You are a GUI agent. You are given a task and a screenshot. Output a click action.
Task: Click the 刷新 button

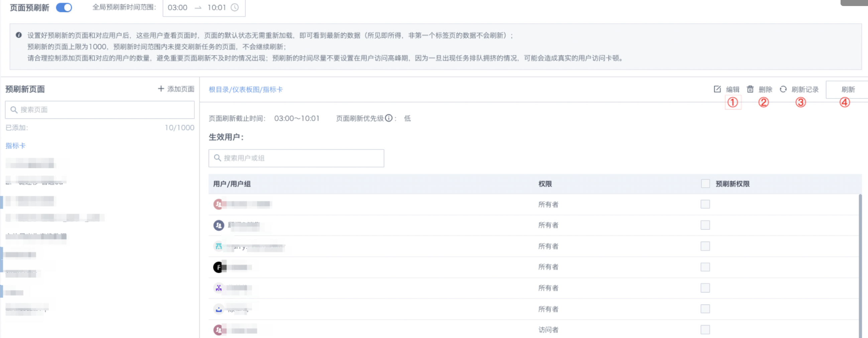point(848,89)
